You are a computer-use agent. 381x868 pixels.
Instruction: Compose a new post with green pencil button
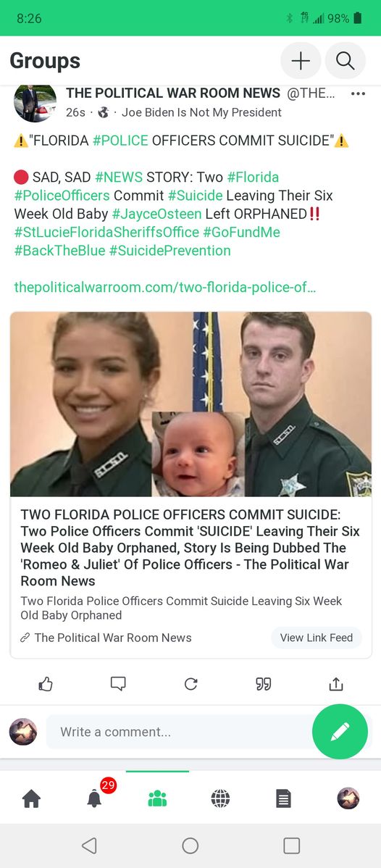340,731
